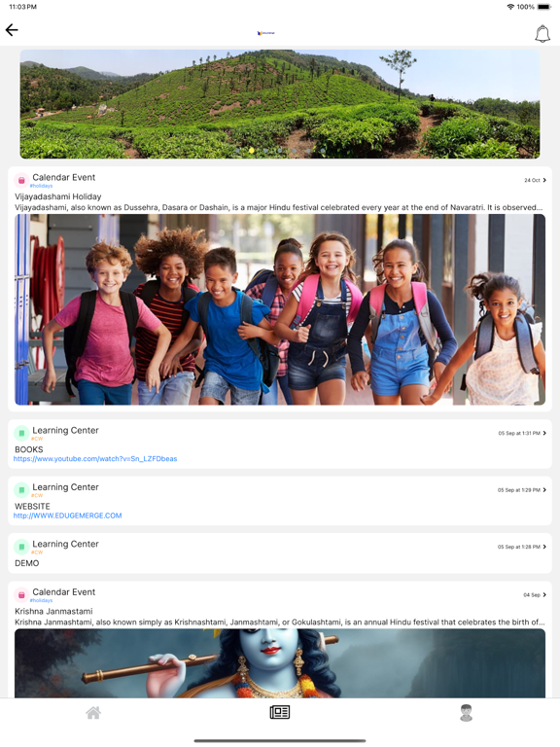Tap the Learning Center heading on the DEMO post
The image size is (560, 747).
pos(66,544)
